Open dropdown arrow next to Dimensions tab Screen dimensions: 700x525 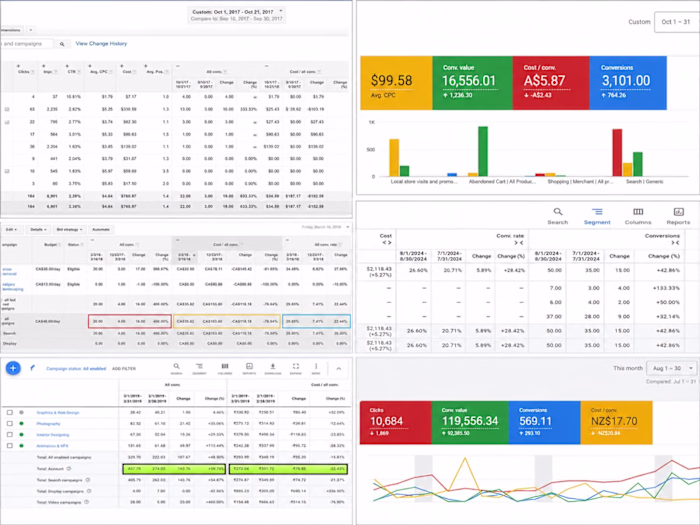[31, 30]
